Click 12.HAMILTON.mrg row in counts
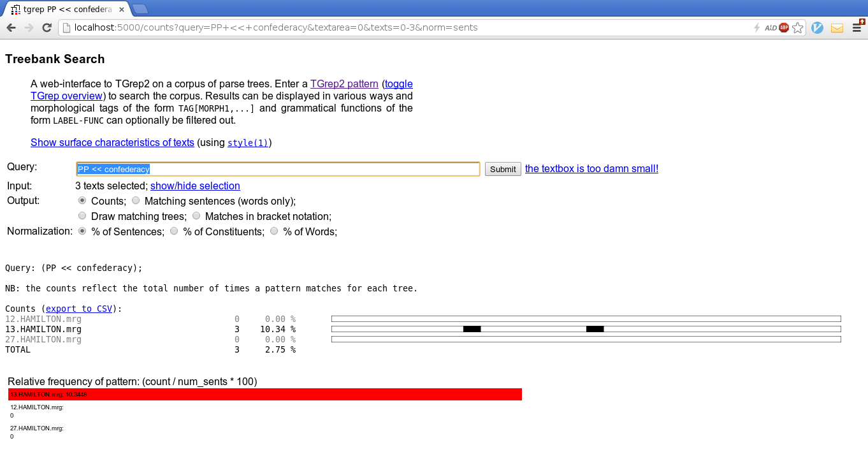This screenshot has height=475, width=868. tap(43, 319)
